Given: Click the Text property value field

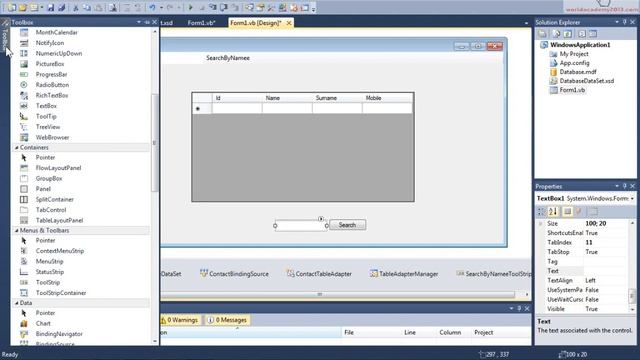Looking at the screenshot, I should click(x=606, y=271).
